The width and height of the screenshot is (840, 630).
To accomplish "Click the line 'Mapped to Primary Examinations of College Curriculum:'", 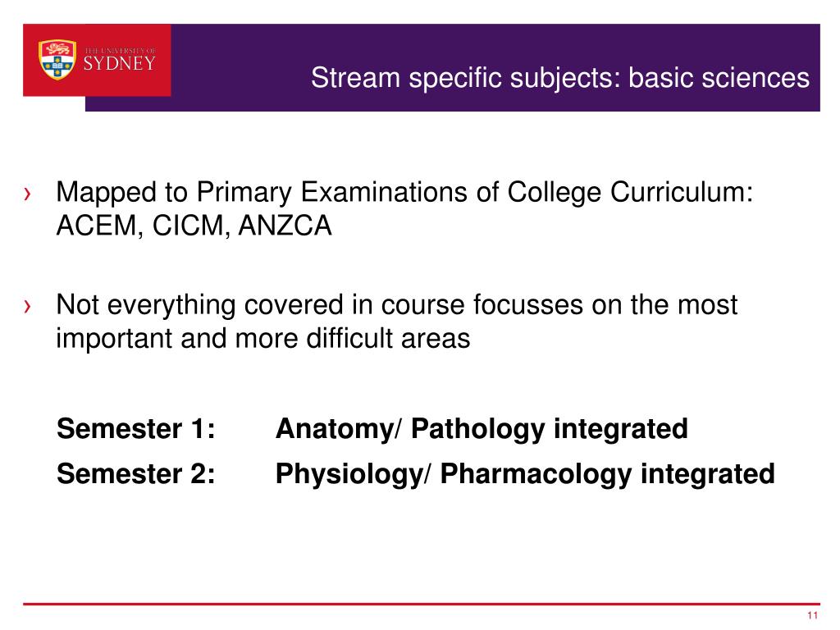I will [404, 194].
